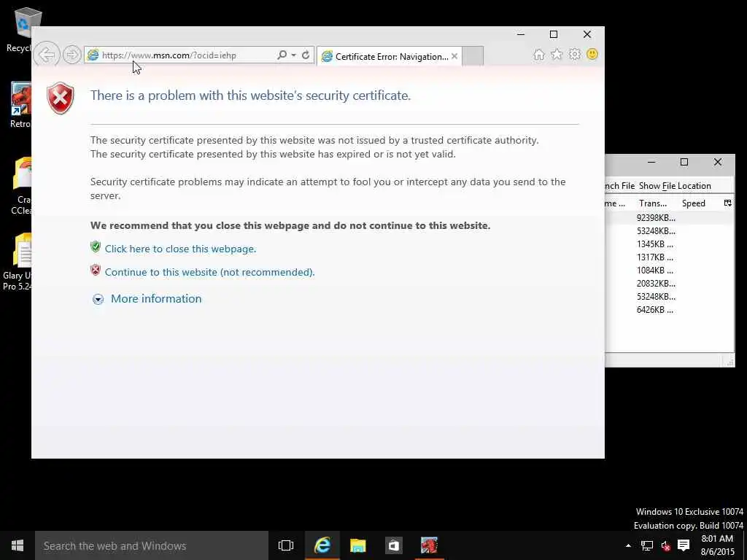Open File Explorer from the taskbar
Image resolution: width=747 pixels, height=560 pixels.
(x=357, y=545)
